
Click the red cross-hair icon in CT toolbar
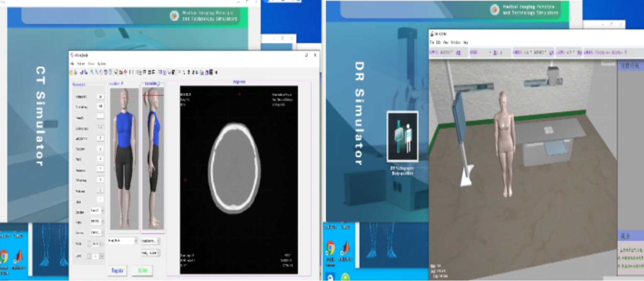click(125, 72)
